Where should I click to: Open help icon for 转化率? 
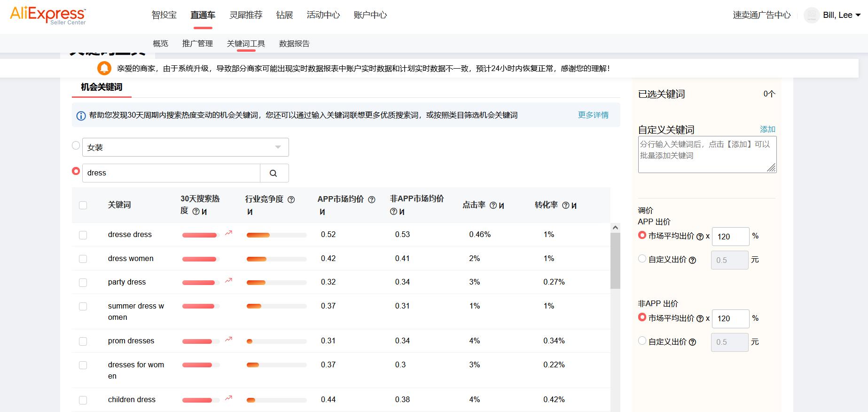[566, 206]
